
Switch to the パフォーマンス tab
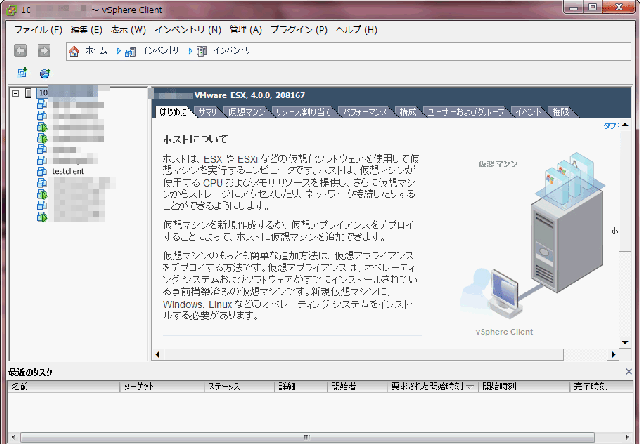click(364, 112)
